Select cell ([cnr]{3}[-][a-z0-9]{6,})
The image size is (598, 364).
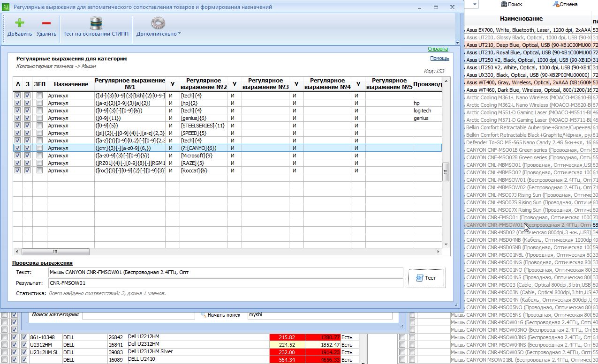coord(130,148)
